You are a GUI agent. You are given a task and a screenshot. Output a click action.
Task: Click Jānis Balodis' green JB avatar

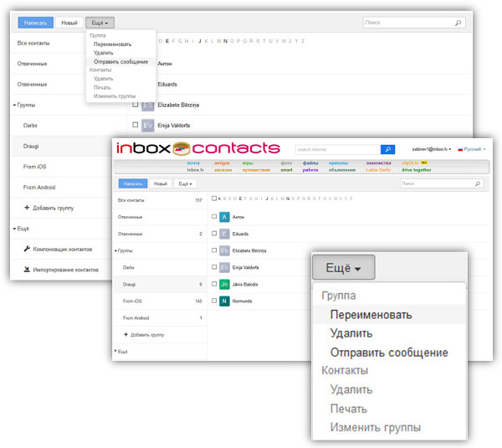(224, 284)
